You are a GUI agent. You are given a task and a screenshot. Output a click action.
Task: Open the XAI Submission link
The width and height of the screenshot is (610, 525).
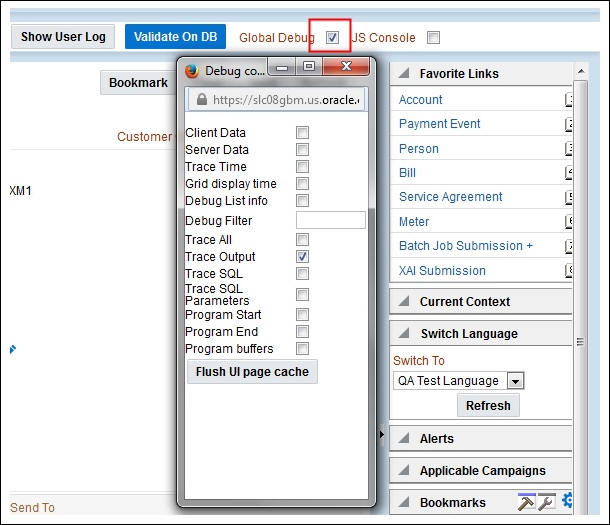pyautogui.click(x=442, y=271)
